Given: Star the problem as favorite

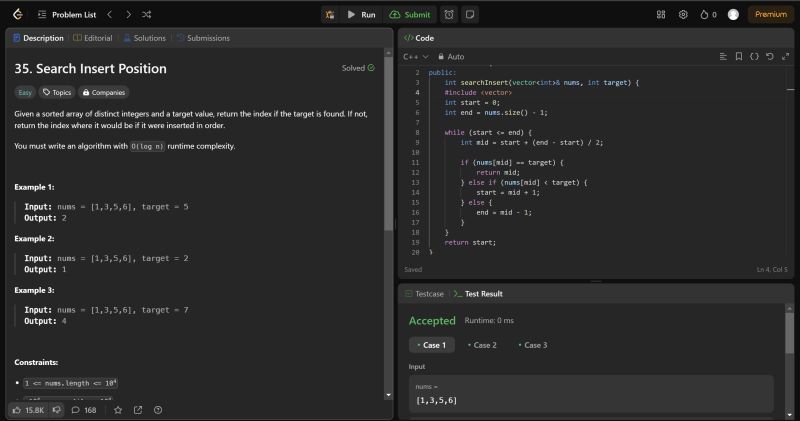Looking at the screenshot, I should pos(118,410).
